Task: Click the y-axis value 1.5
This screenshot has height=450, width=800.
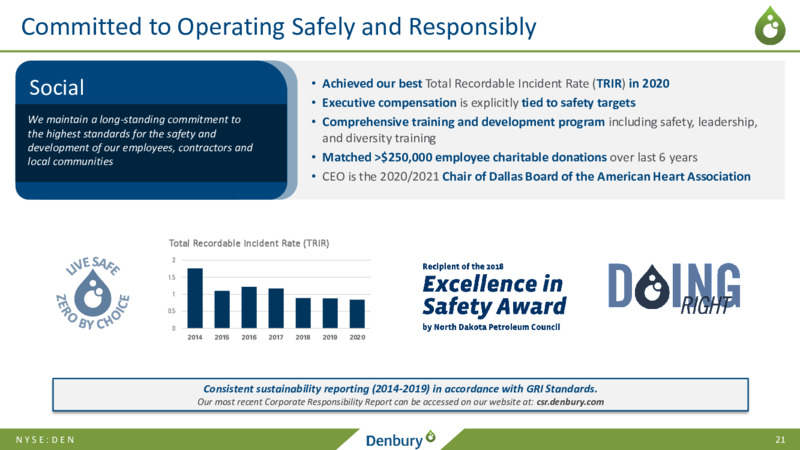Action: pyautogui.click(x=172, y=277)
